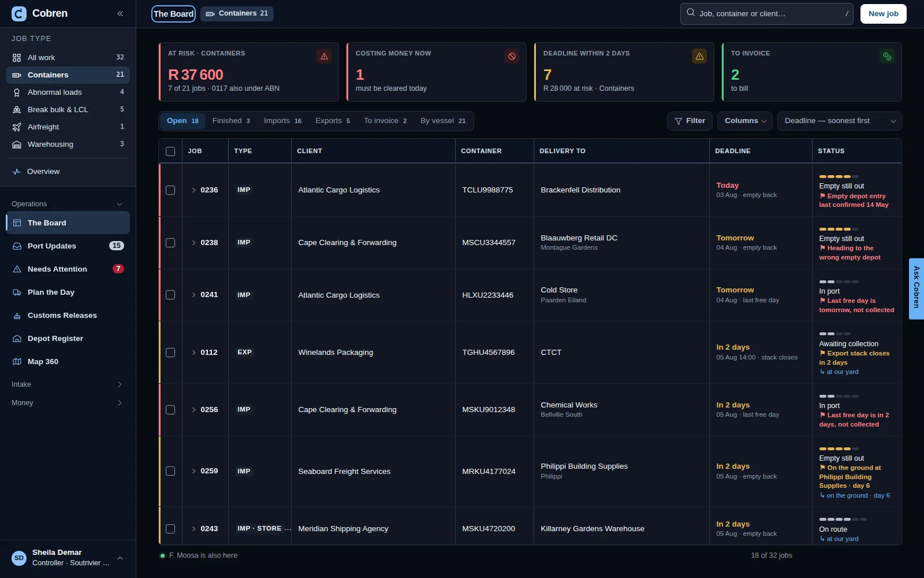
Task: Expand the row for job 0256
Action: point(193,410)
